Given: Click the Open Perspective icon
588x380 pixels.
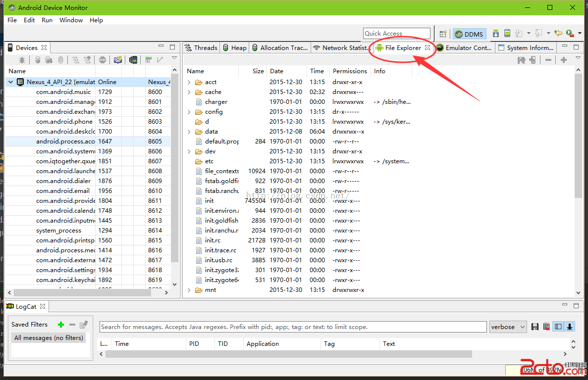Looking at the screenshot, I should click(443, 34).
